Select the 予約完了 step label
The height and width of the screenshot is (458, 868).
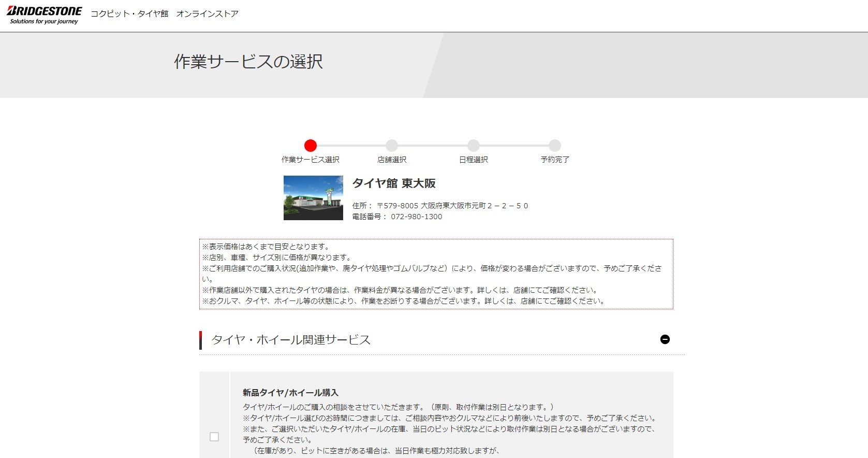[555, 160]
